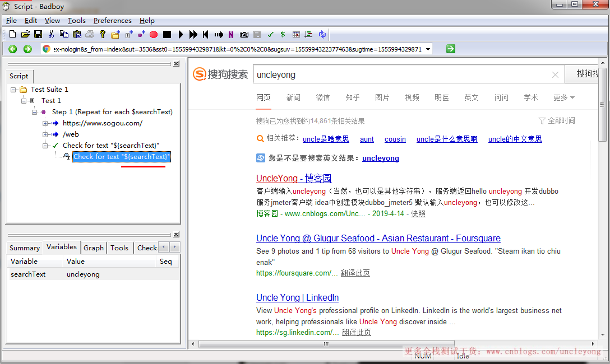Click the Print toolbar icon

point(90,34)
